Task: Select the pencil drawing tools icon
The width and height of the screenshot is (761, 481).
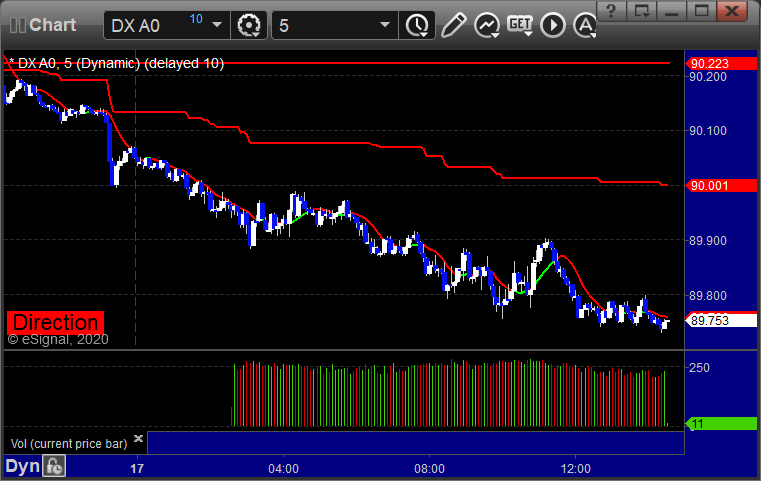Action: 453,25
